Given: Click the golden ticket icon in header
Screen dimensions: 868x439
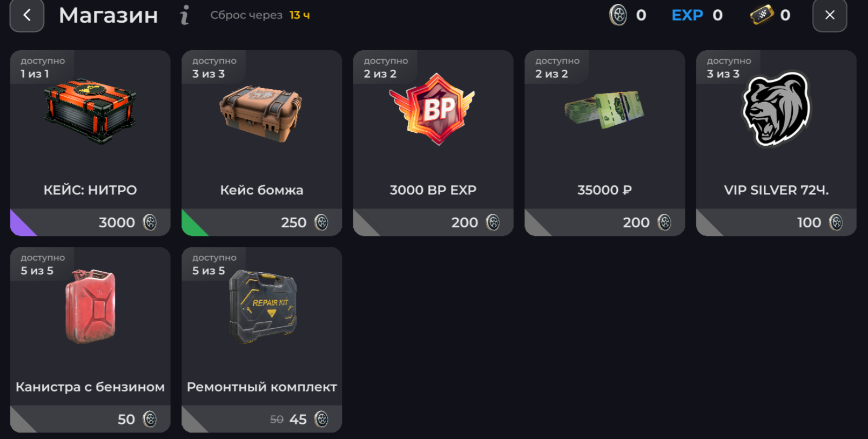Looking at the screenshot, I should (x=762, y=15).
